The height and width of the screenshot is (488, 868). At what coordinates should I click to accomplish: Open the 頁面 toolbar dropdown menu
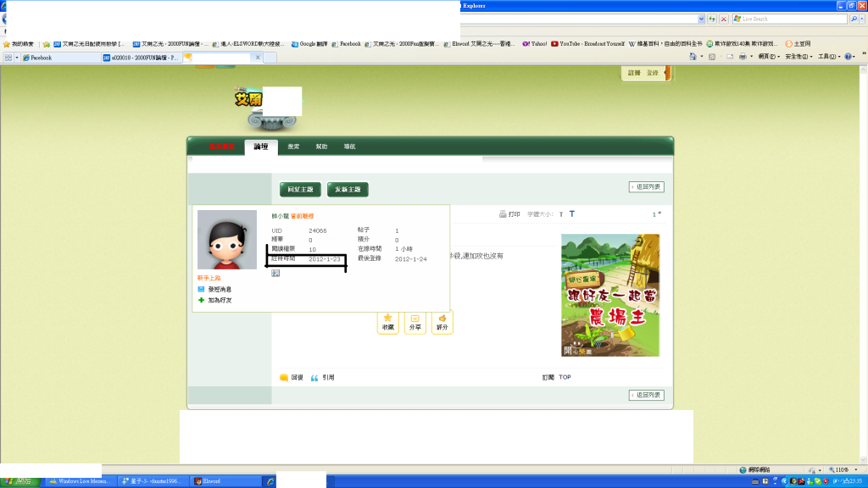coord(769,57)
